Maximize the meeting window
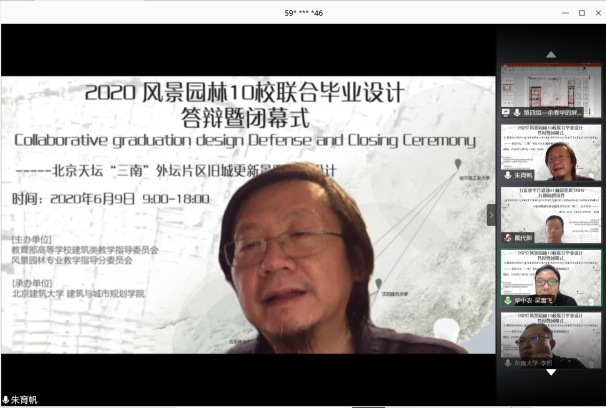606x408 pixels. pyautogui.click(x=561, y=11)
